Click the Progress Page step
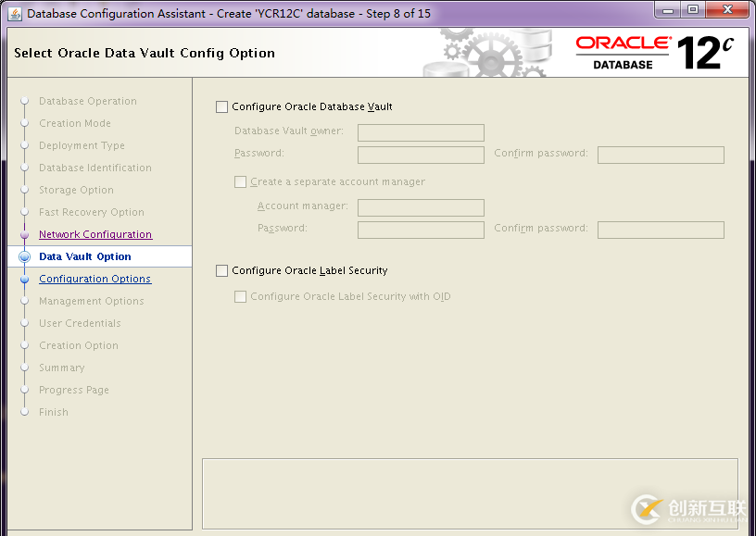The height and width of the screenshot is (536, 756). pos(74,390)
